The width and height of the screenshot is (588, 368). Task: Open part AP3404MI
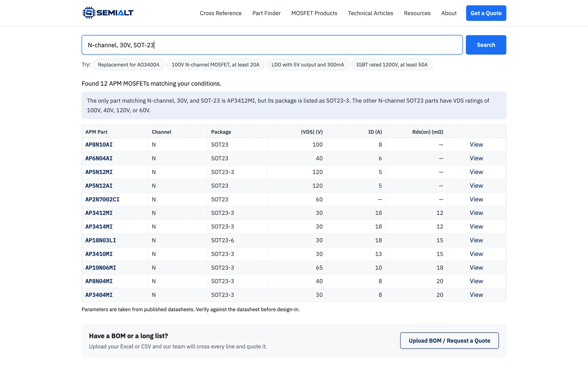point(99,295)
